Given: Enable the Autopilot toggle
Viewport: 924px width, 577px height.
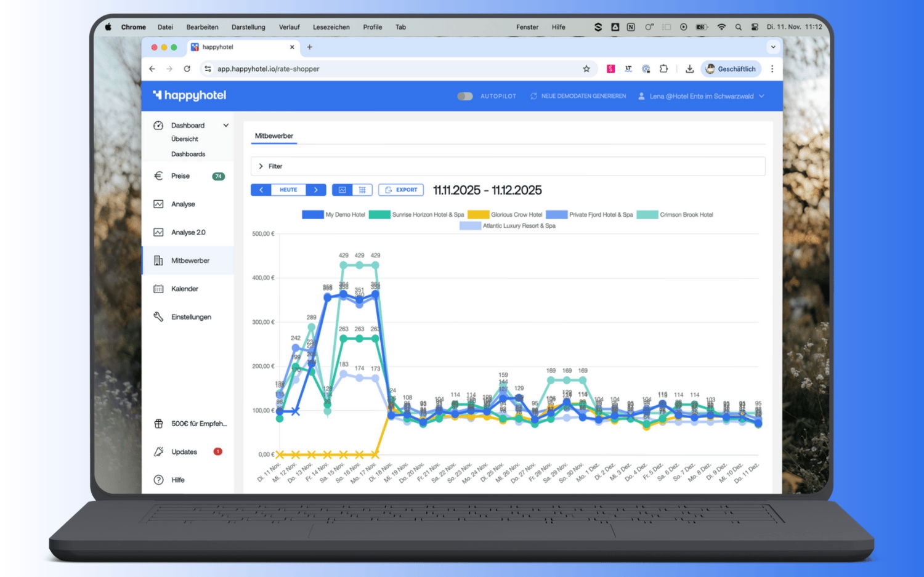Looking at the screenshot, I should [x=465, y=96].
